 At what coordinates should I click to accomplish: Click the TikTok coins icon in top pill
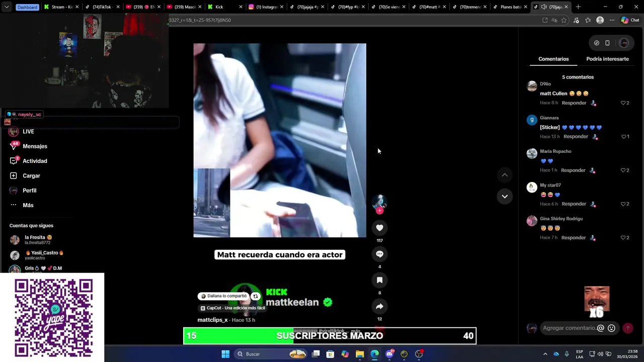pyautogui.click(x=597, y=43)
